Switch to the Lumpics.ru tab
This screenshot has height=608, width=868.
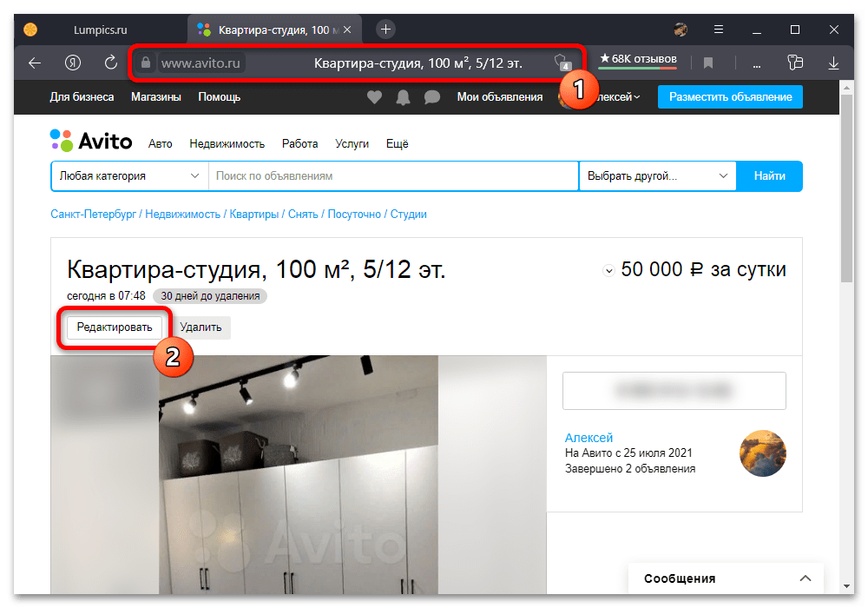(x=100, y=30)
